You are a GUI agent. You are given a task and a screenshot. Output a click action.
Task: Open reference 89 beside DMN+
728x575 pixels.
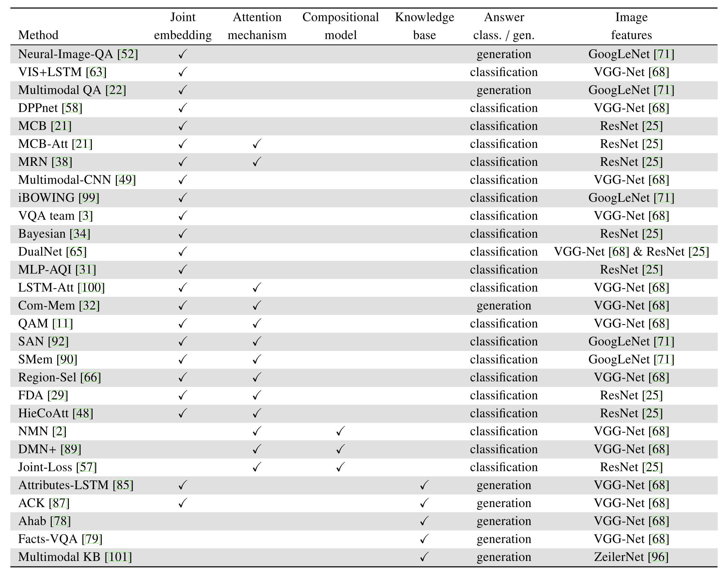[x=71, y=449]
